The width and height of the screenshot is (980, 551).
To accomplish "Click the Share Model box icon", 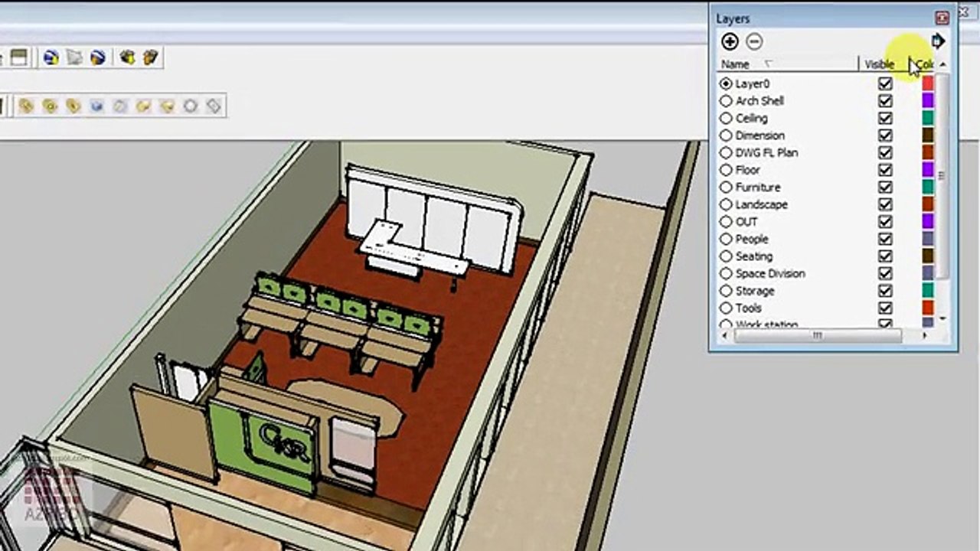I will pos(150,57).
